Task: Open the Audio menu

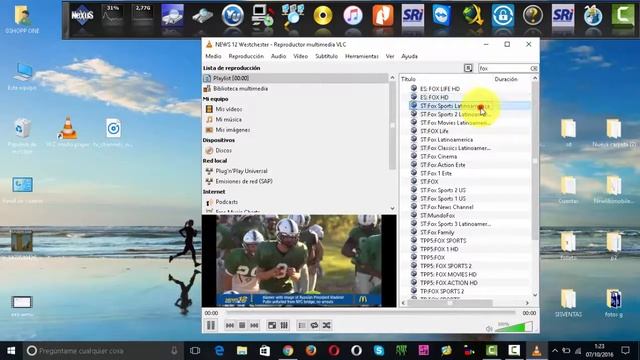Action: (x=278, y=56)
